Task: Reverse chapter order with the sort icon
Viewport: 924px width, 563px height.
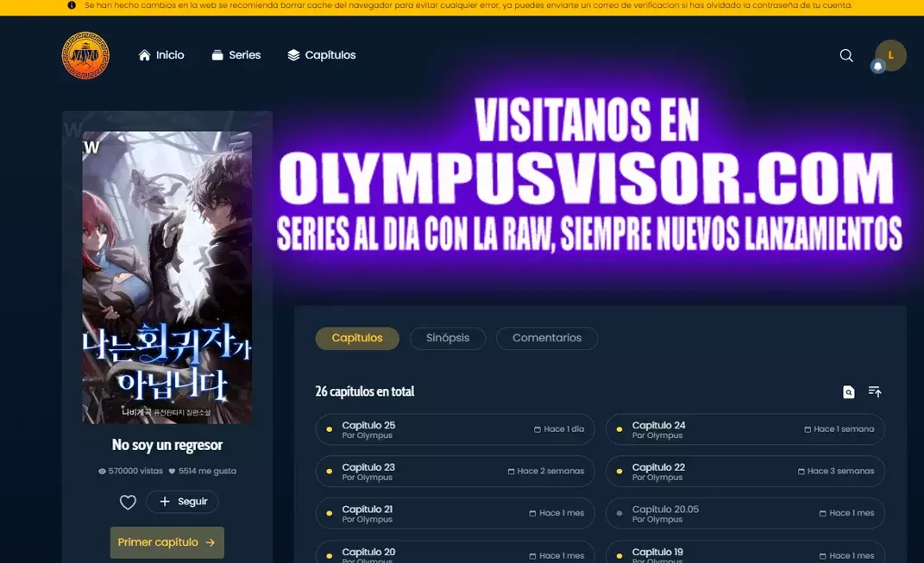Action: point(875,391)
